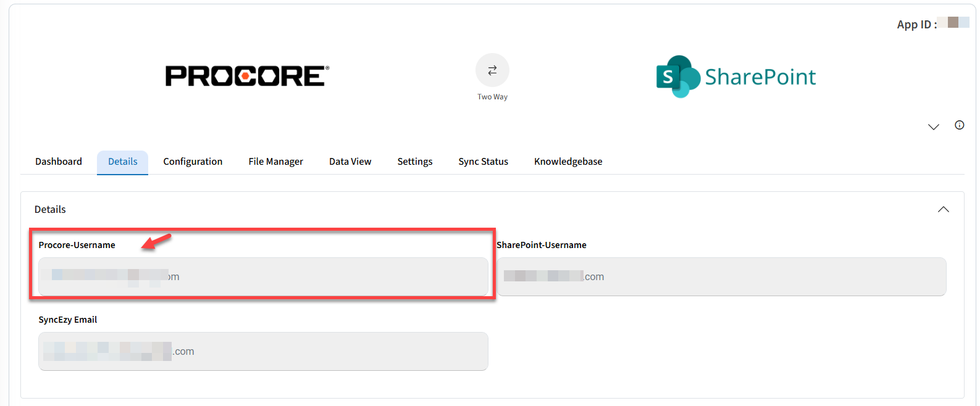Click the blurred App ID value
Image resolution: width=980 pixels, height=406 pixels.
pyautogui.click(x=958, y=23)
